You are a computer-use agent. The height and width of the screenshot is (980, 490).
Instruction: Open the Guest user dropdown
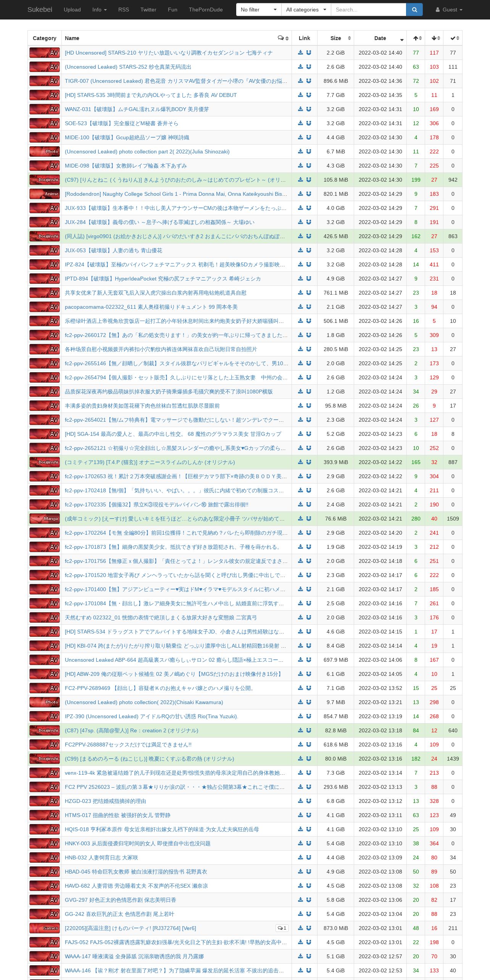pyautogui.click(x=449, y=10)
